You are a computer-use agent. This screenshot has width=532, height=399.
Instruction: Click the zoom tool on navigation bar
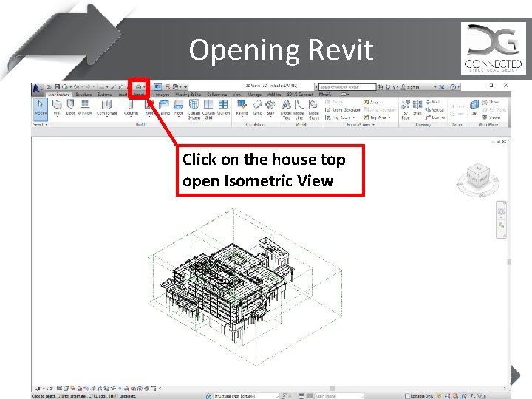pos(501,225)
